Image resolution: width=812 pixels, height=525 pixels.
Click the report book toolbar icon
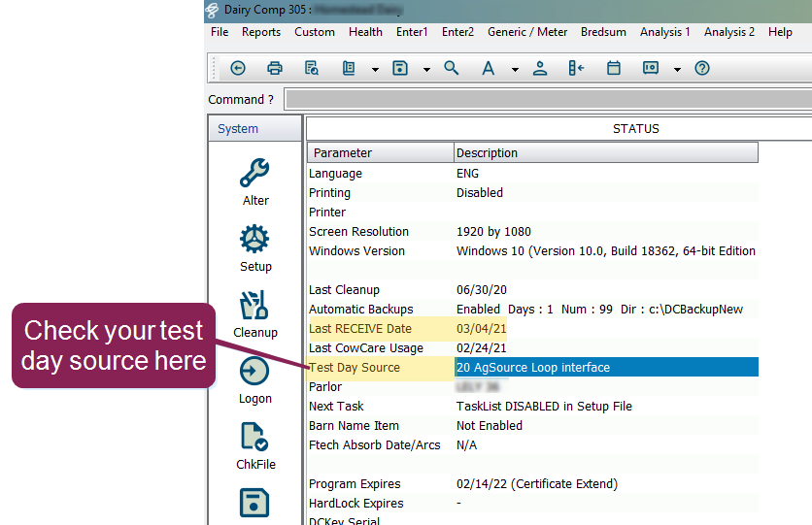coord(349,68)
